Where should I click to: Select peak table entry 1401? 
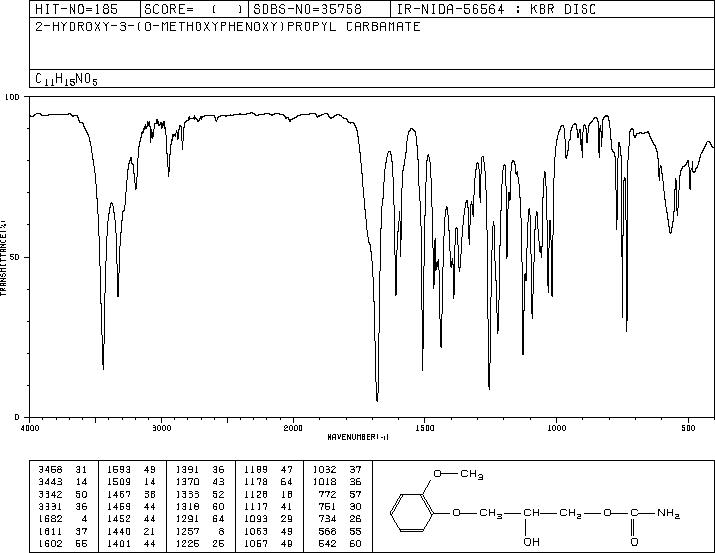[131, 543]
